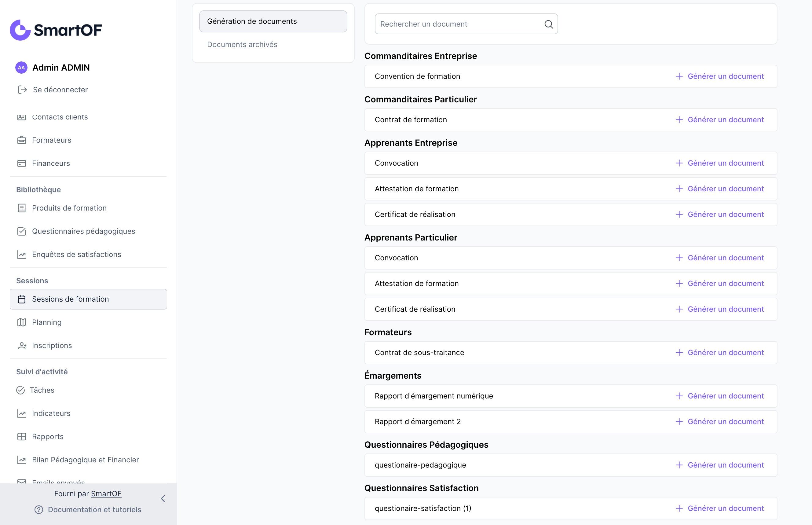Click the Planning map icon
The width and height of the screenshot is (812, 525).
click(x=21, y=322)
